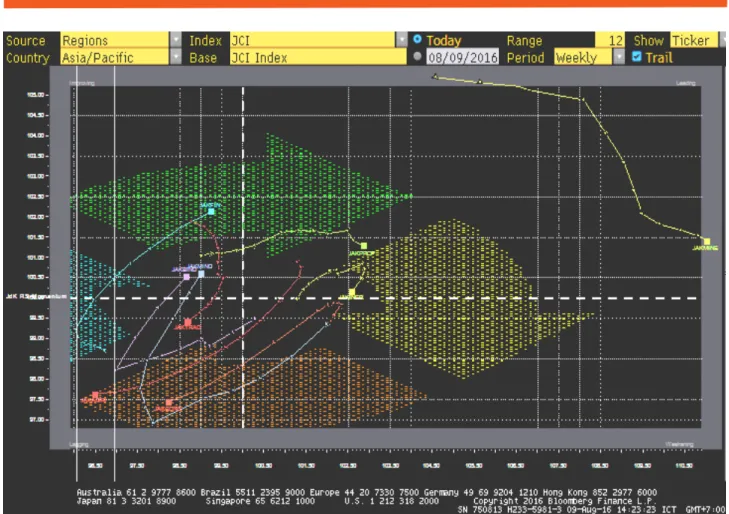Viewport: 729px width, 514px height.
Task: Open the Period dropdown arrow next to Weekly
Action: pos(618,57)
